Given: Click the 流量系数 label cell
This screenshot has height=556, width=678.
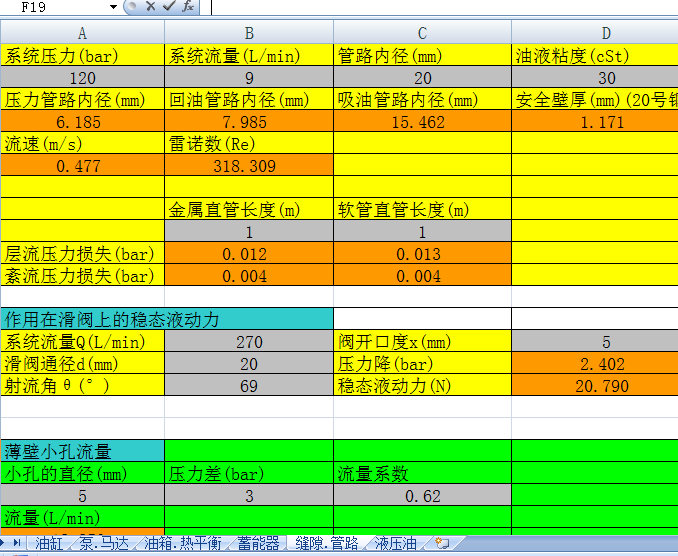Looking at the screenshot, I should click(x=422, y=473).
